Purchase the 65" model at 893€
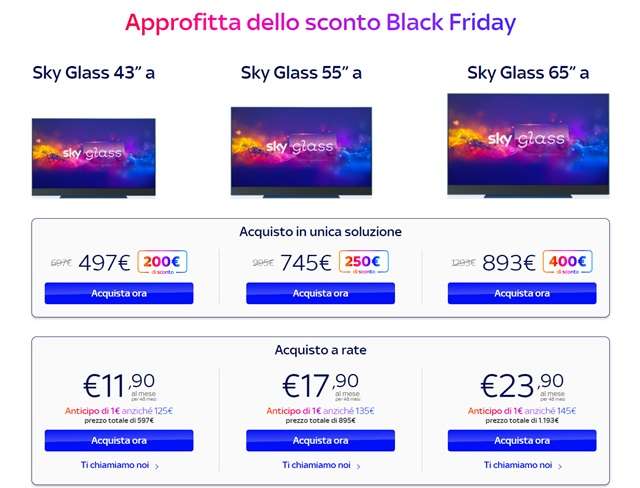The height and width of the screenshot is (488, 640). [522, 293]
